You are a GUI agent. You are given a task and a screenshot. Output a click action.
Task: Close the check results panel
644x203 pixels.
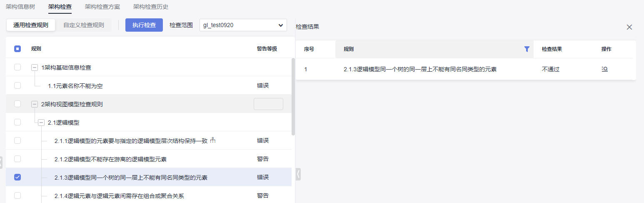coord(629,27)
